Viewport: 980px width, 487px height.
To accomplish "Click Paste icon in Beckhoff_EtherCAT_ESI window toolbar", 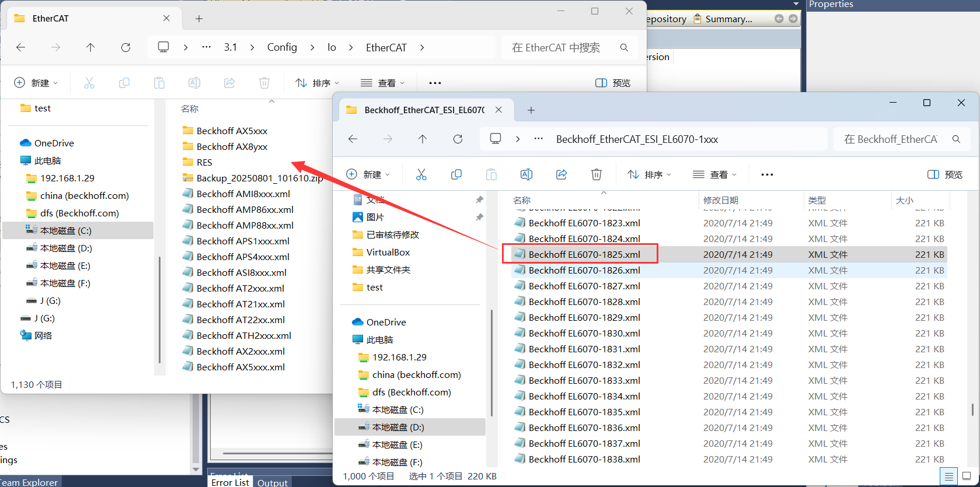I will click(491, 174).
